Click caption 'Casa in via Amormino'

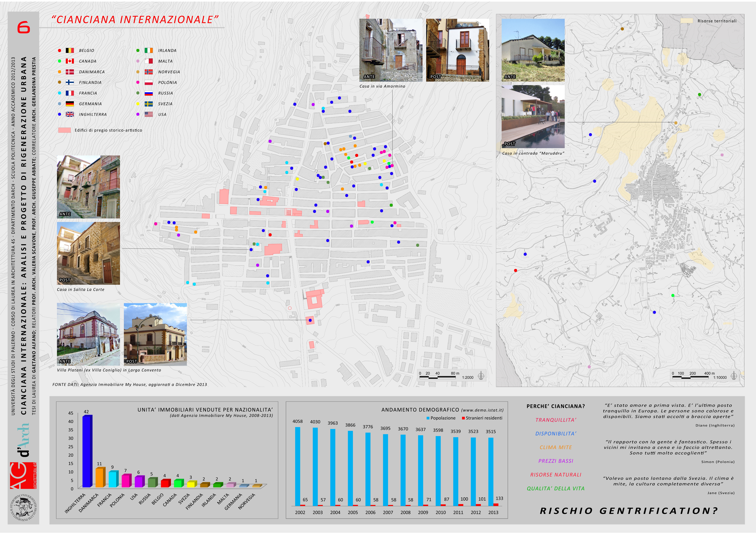(382, 86)
